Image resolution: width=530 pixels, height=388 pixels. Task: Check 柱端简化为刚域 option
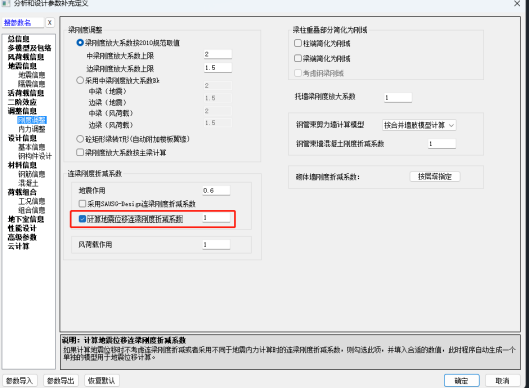coord(298,43)
